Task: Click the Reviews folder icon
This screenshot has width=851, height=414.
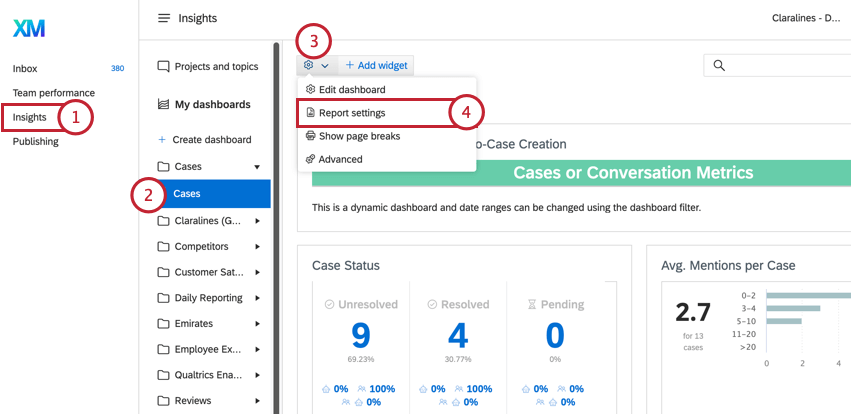Action: tap(163, 401)
